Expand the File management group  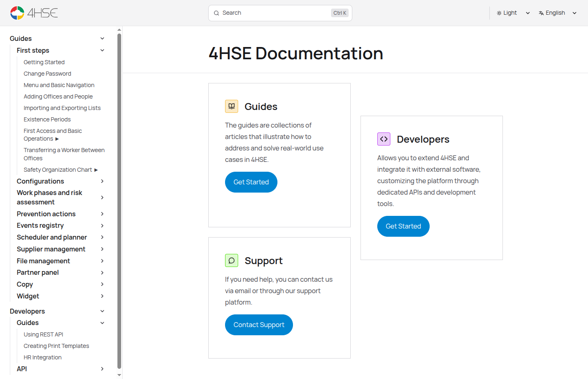tap(61, 261)
